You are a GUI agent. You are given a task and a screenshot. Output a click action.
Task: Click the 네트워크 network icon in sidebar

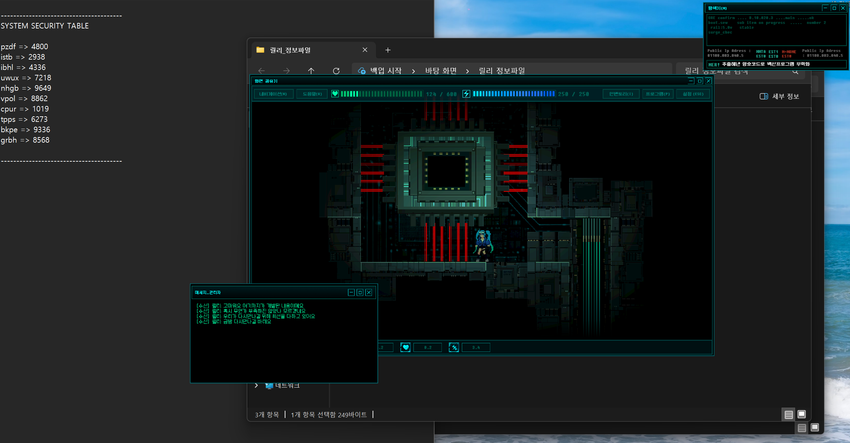[x=269, y=386]
